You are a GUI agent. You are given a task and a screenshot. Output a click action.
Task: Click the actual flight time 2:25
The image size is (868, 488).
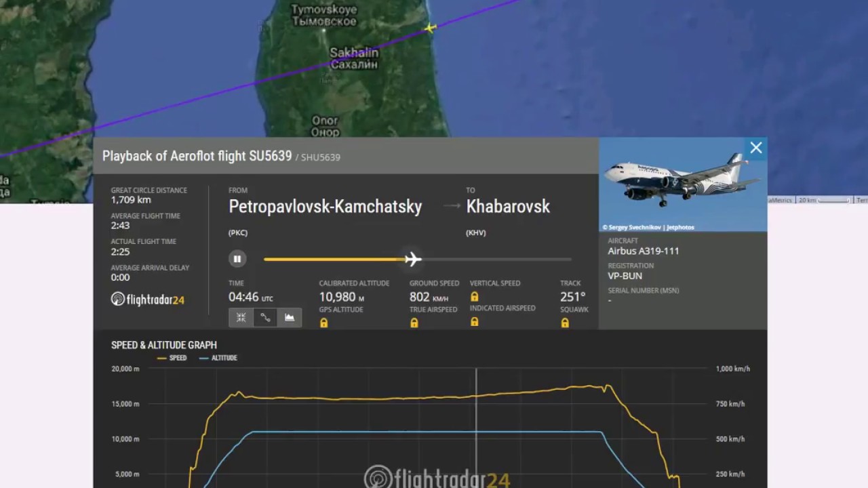tap(120, 251)
